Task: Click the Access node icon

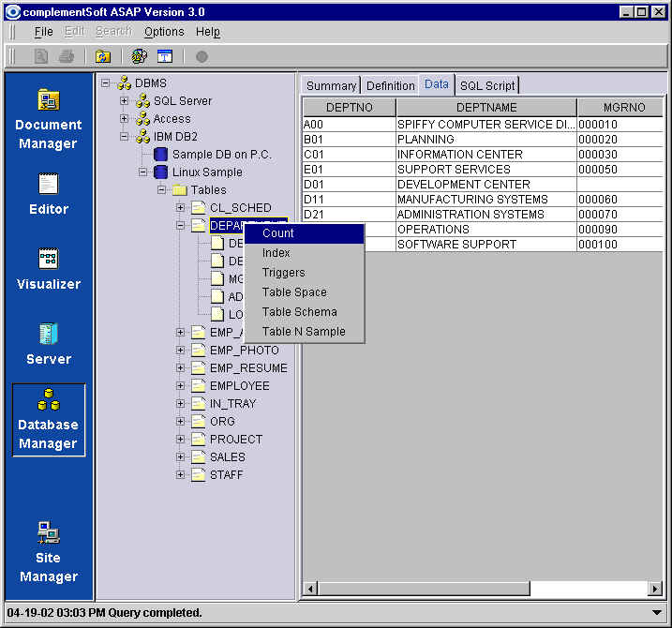Action: tap(142, 119)
